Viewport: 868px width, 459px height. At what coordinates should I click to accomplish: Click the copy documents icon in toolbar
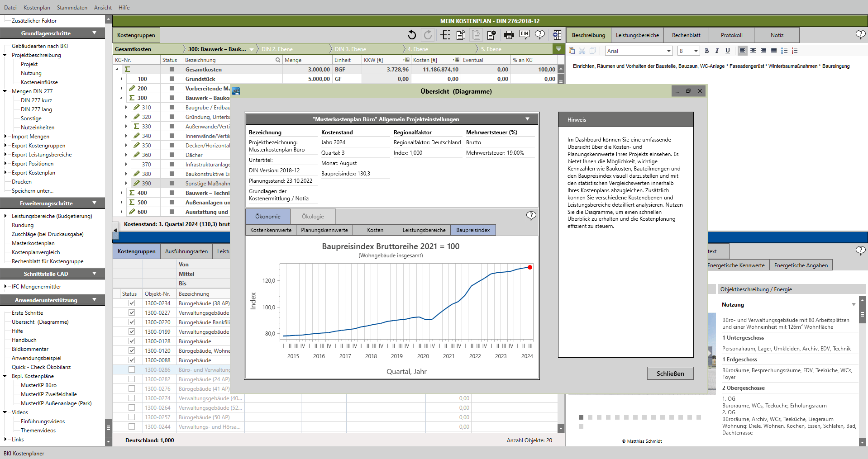(x=461, y=35)
